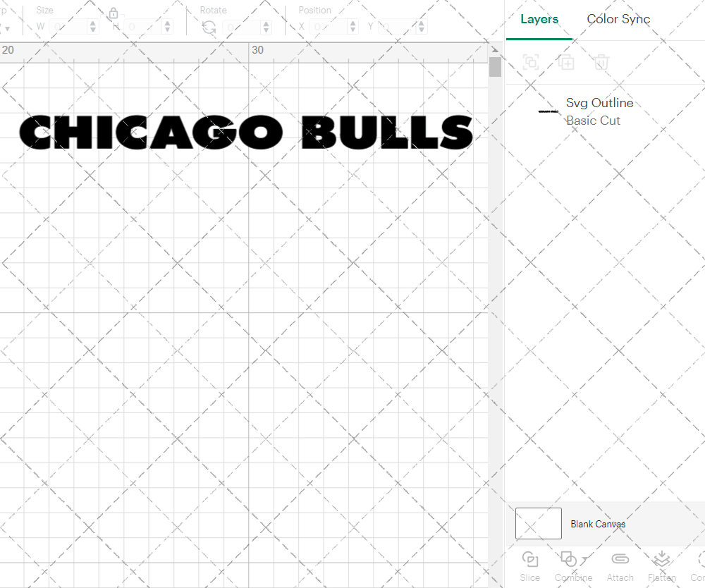Switch to the Color Sync tab
This screenshot has height=588, width=705.
(618, 19)
